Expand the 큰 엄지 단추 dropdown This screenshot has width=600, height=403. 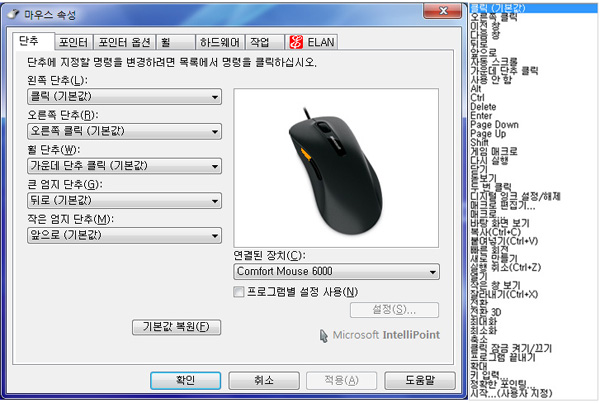(124, 200)
